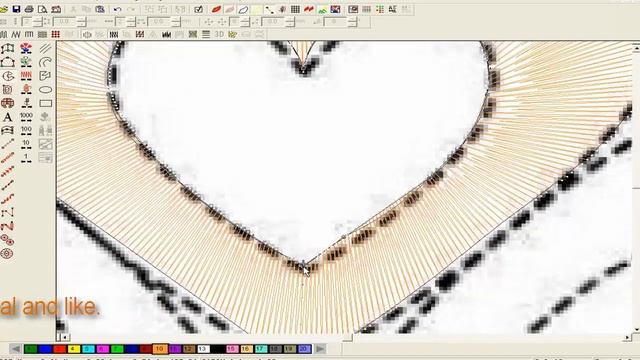This screenshot has height=360, width=640.
Task: Toggle the grid display icon
Action: coord(295,9)
